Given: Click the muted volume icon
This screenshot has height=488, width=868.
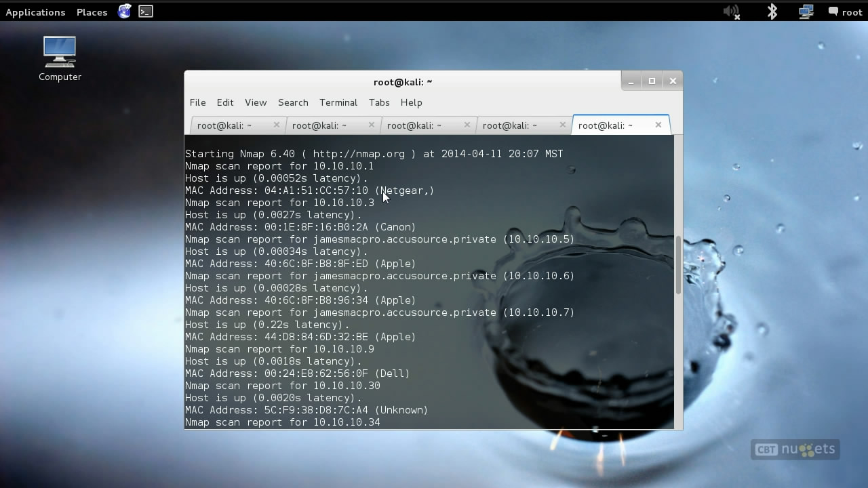Looking at the screenshot, I should click(731, 12).
